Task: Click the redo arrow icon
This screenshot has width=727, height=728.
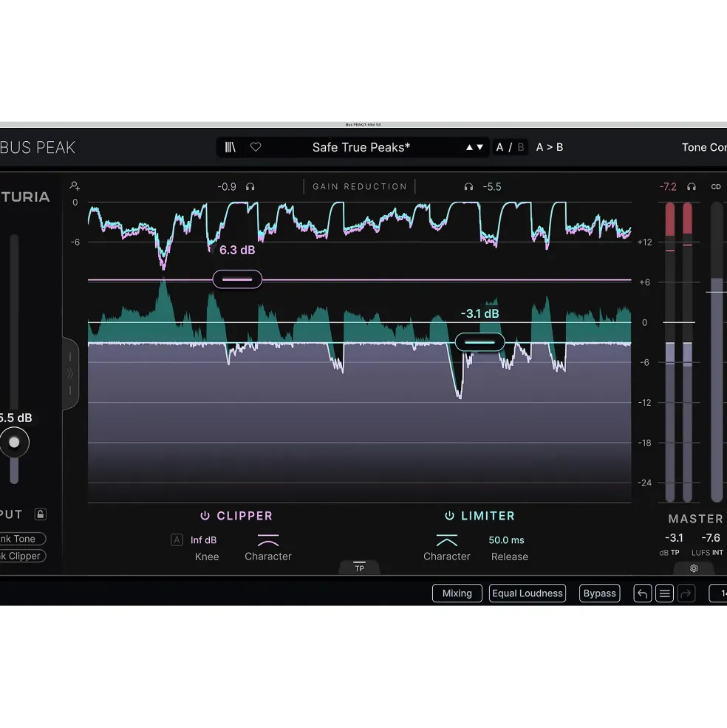Action: click(x=686, y=593)
